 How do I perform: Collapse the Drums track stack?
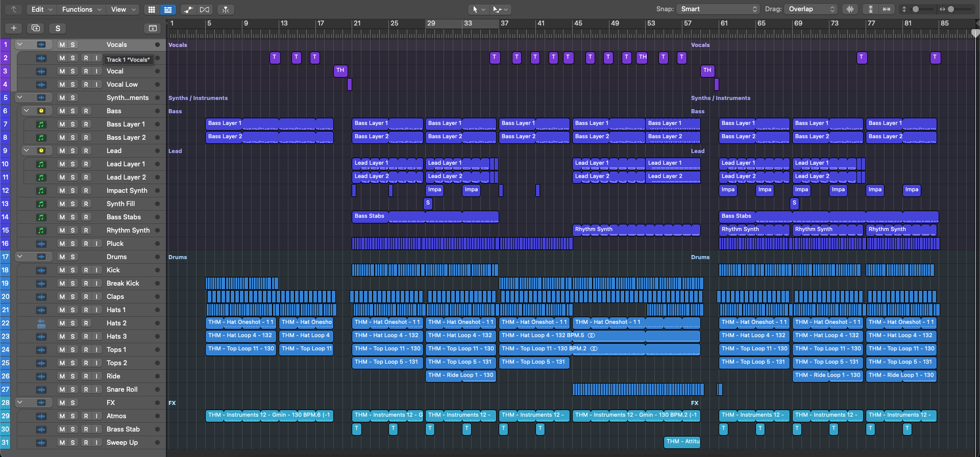[x=20, y=257]
